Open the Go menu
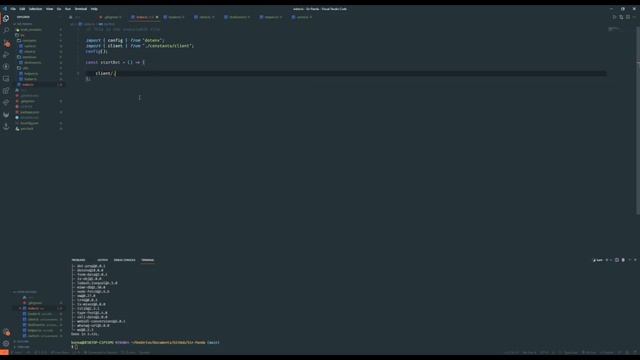 point(59,9)
